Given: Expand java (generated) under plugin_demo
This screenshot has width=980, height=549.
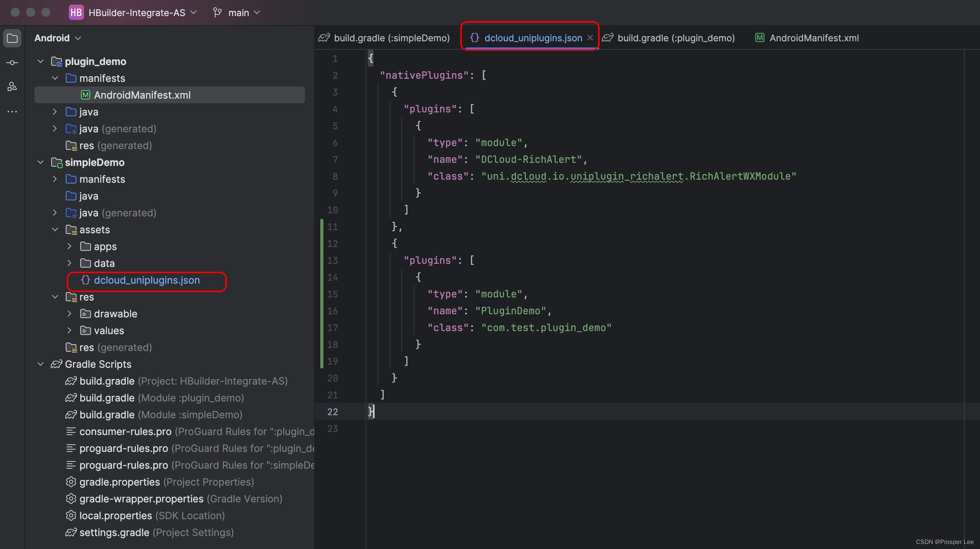Looking at the screenshot, I should click(55, 128).
